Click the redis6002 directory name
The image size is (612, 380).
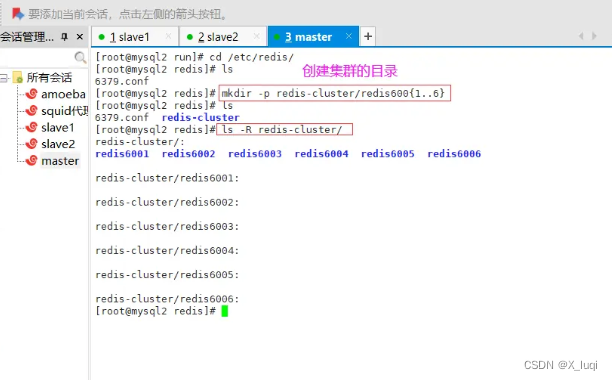click(189, 154)
